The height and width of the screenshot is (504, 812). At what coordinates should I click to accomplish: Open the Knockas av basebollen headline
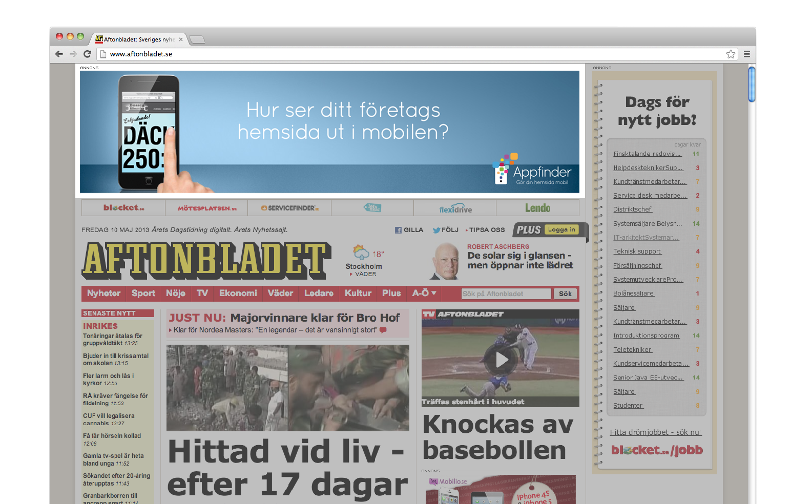pyautogui.click(x=497, y=437)
